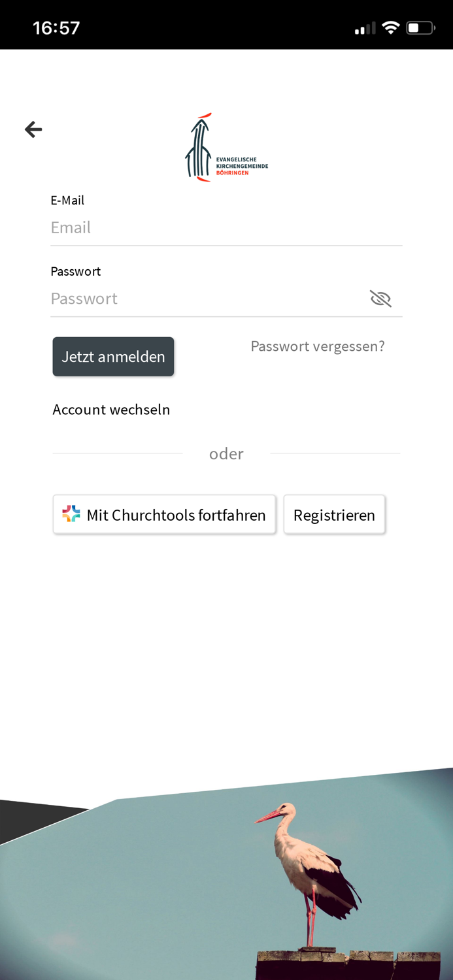This screenshot has height=980, width=453.
Task: Tap the back arrow icon
Action: tap(33, 129)
